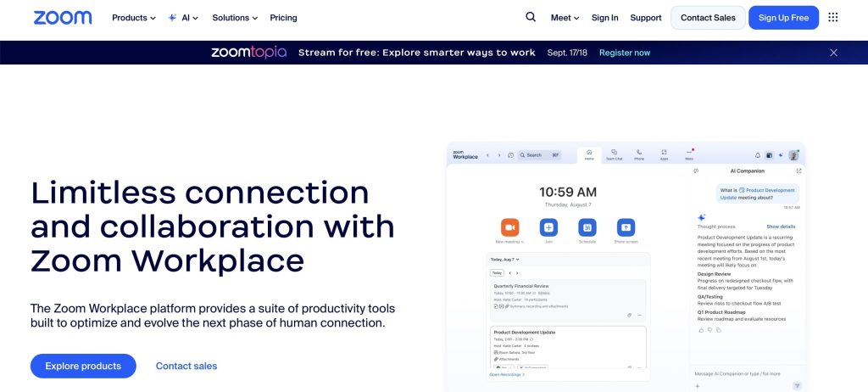This screenshot has width=868, height=392.
Task: Expand the Solutions menu
Action: click(235, 18)
